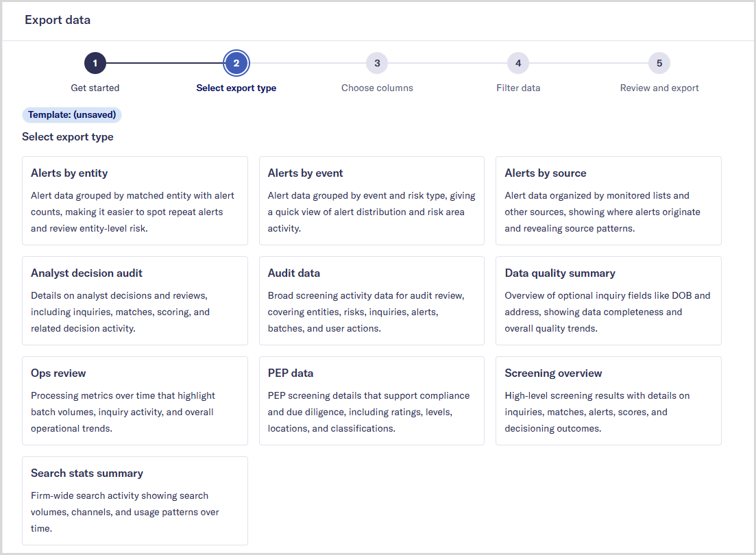Select the Ops review export card

pos(135,401)
